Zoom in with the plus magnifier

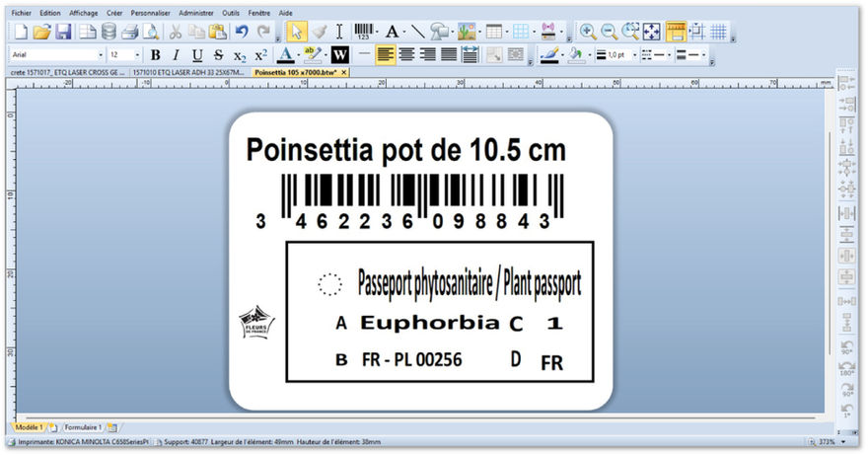tap(588, 32)
